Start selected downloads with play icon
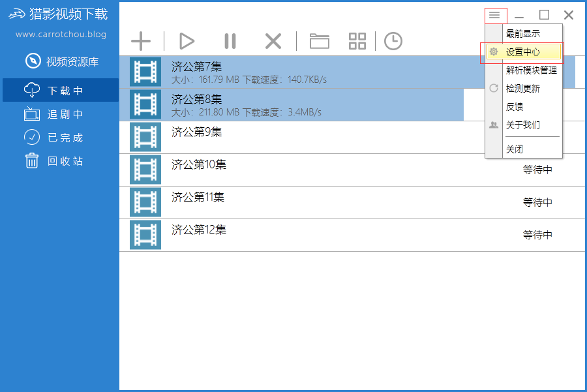The width and height of the screenshot is (587, 392). [x=187, y=41]
